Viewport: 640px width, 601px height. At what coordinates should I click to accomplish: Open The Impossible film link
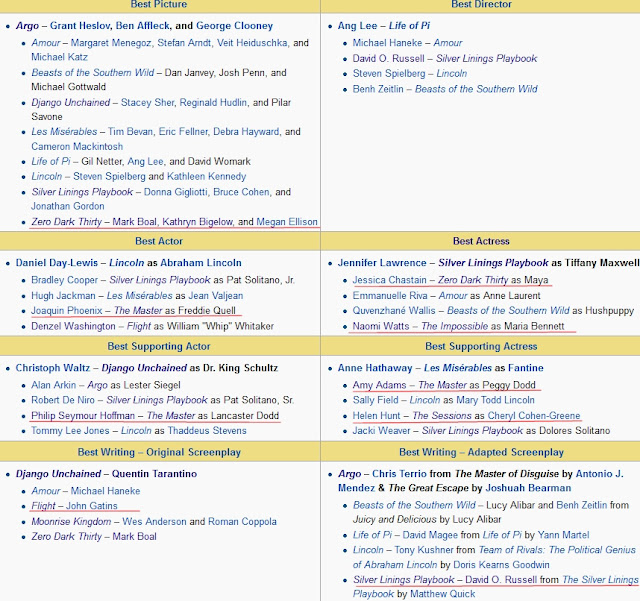coord(454,326)
